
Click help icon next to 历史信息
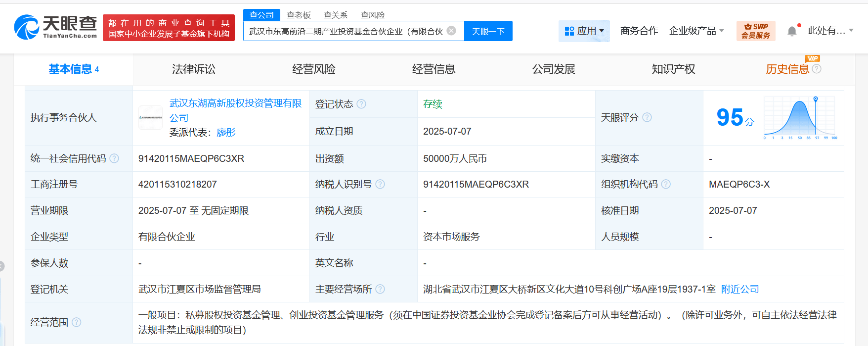pos(817,69)
